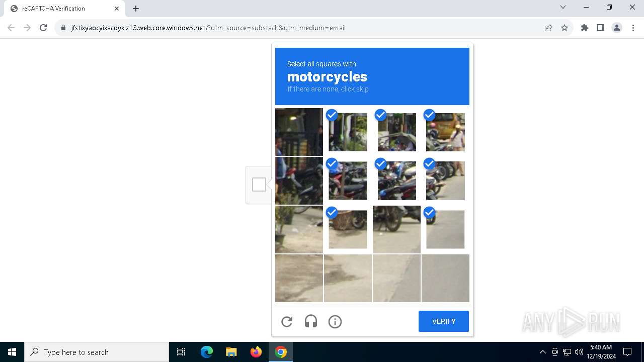Screen dimensions: 644x362
Task: Select the unselected first-row, first-column captcha tile
Action: (x=299, y=132)
